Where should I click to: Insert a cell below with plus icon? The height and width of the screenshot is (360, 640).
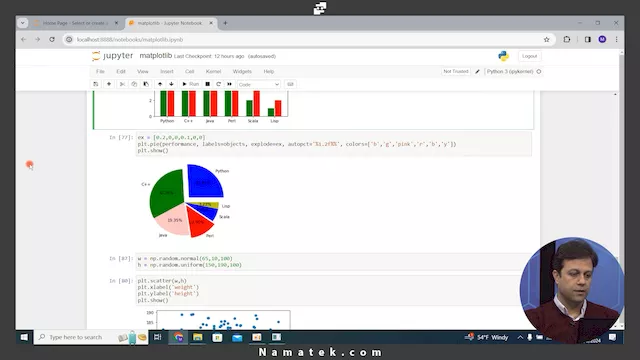click(x=109, y=84)
